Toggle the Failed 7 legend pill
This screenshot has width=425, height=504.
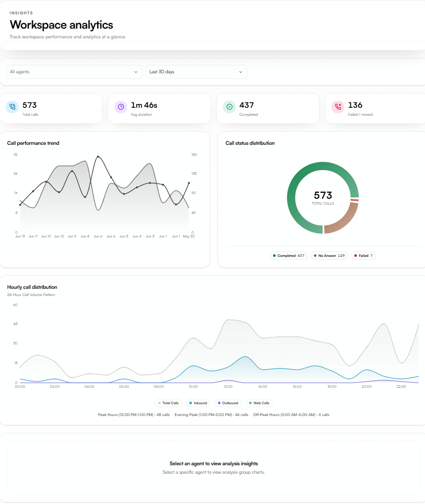pos(363,256)
